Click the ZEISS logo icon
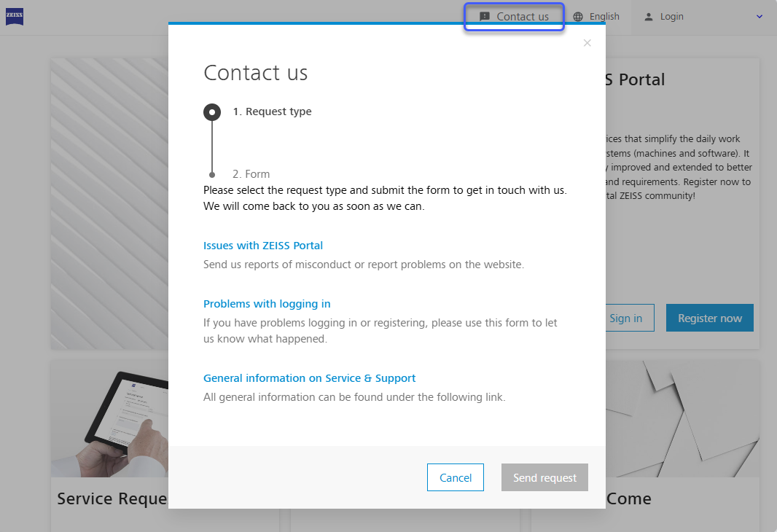Image resolution: width=777 pixels, height=532 pixels. [15, 16]
